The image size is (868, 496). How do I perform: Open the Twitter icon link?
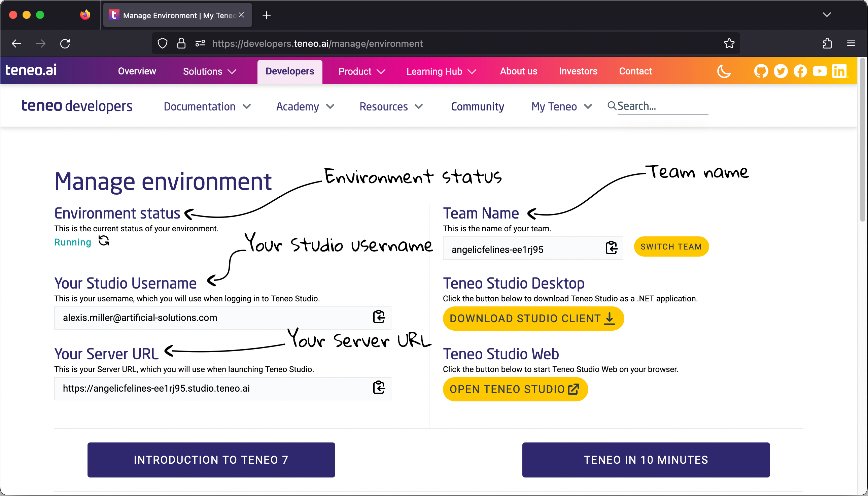coord(780,71)
